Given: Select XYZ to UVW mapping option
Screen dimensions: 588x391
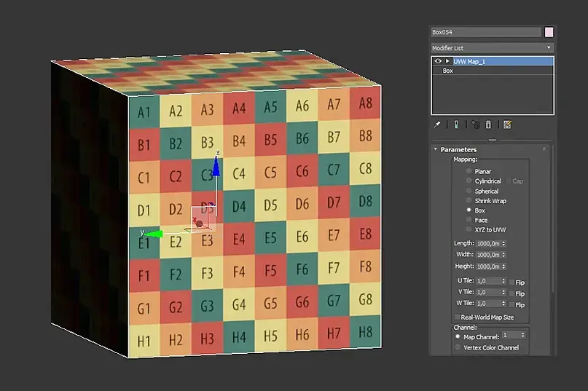Looking at the screenshot, I should click(x=469, y=229).
